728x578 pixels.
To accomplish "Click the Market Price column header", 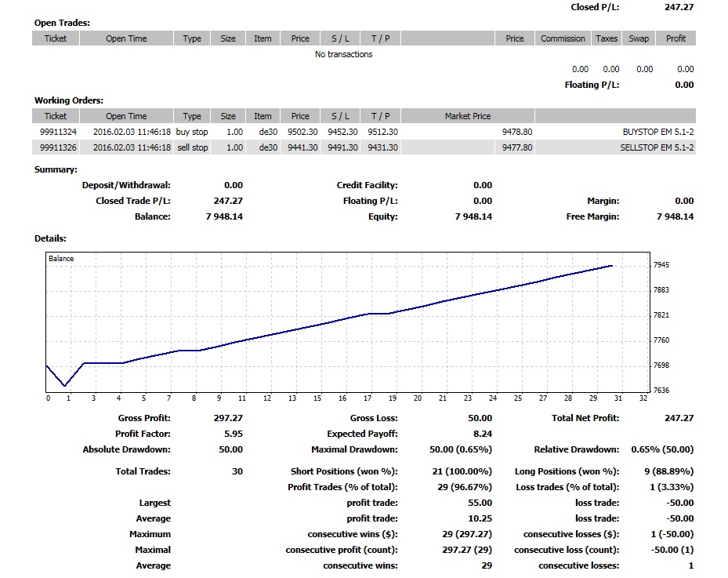I will coord(468,116).
